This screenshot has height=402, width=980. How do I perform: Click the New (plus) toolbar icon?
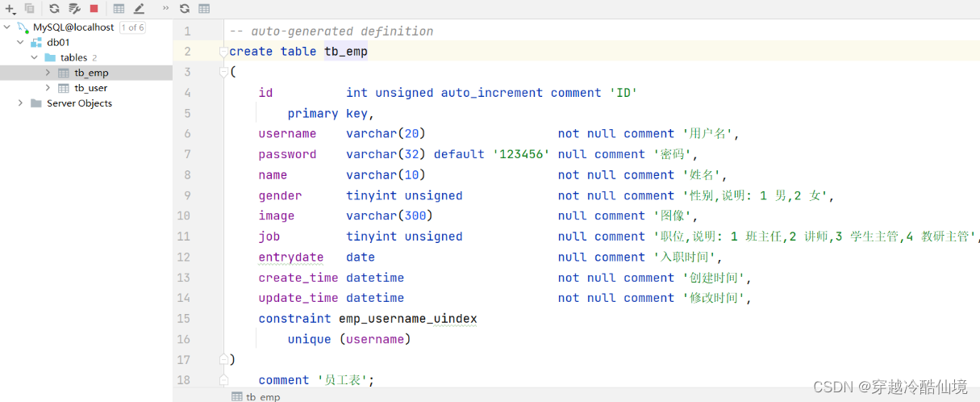(x=10, y=9)
